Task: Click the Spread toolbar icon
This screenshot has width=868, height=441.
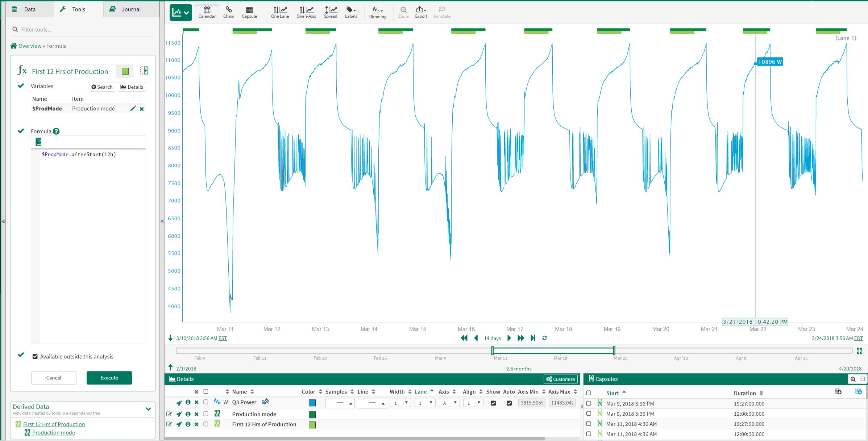Action: click(330, 12)
